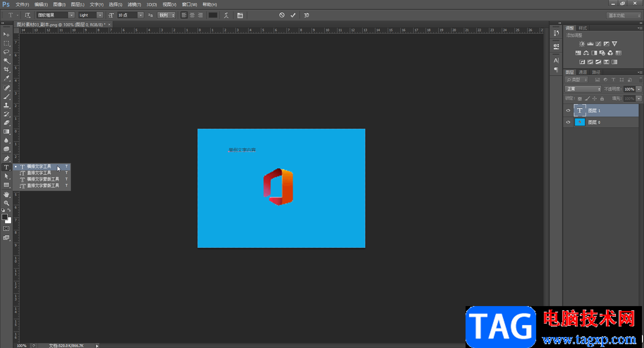The width and height of the screenshot is (644, 348).
Task: Select the Lasso tool
Action: point(6,52)
